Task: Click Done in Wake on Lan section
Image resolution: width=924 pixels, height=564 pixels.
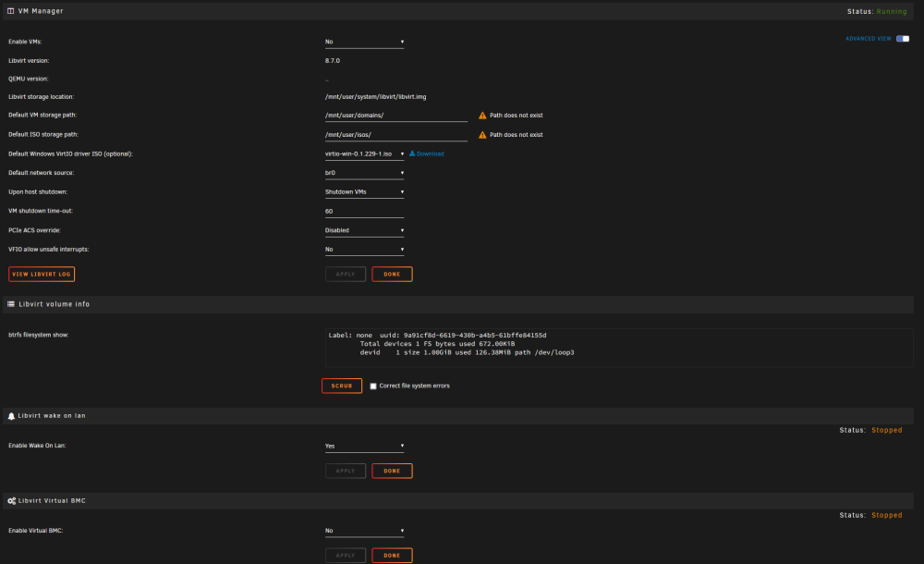Action: pos(392,471)
